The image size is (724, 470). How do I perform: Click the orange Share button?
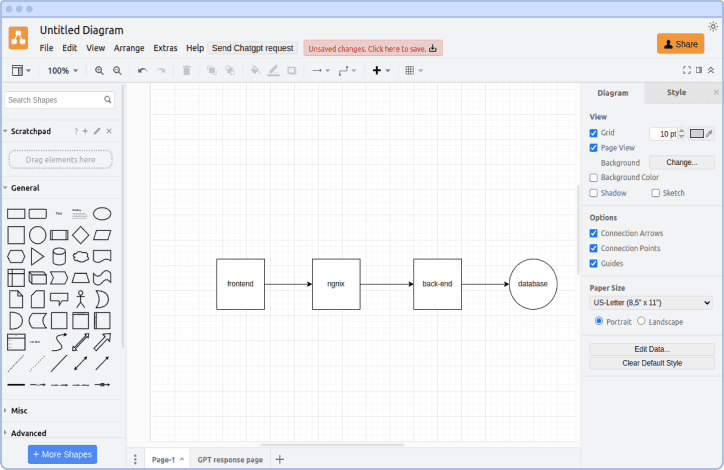click(680, 44)
